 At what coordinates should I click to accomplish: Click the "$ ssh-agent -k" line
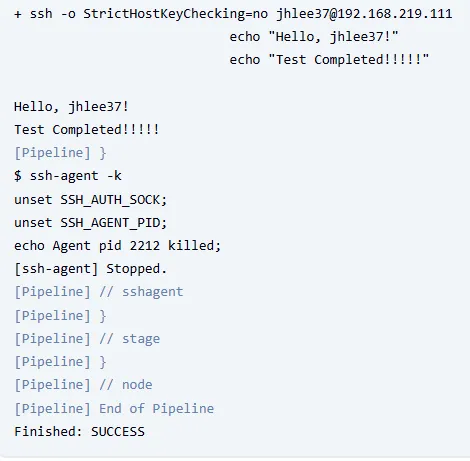68,176
